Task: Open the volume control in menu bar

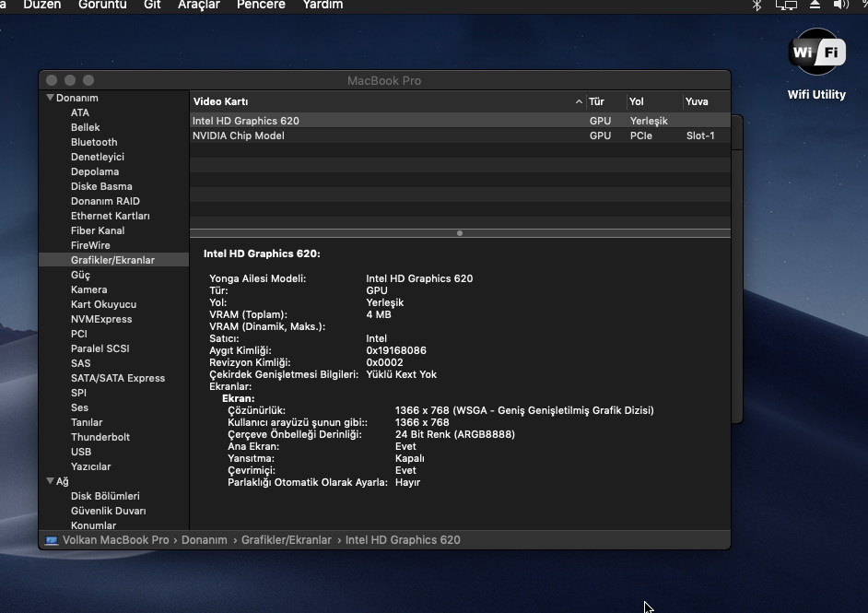Action: pyautogui.click(x=840, y=5)
